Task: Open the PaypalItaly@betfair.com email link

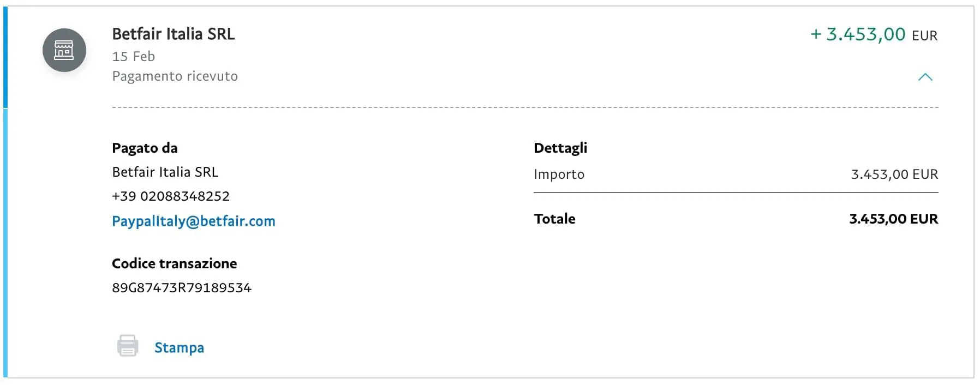Action: point(194,221)
